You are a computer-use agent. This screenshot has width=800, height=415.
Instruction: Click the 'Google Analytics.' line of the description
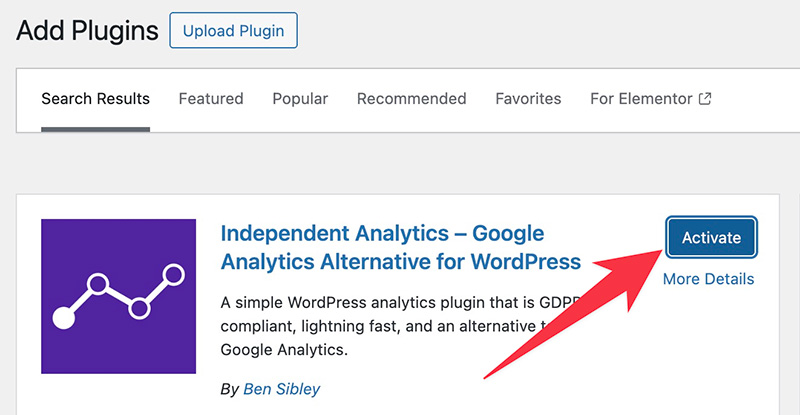(x=283, y=351)
